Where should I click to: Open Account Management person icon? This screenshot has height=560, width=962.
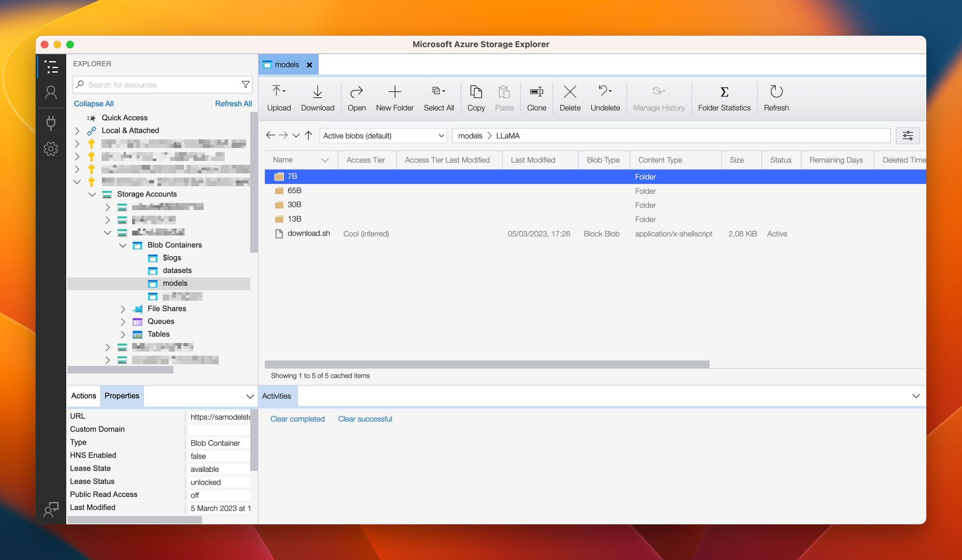pyautogui.click(x=51, y=92)
